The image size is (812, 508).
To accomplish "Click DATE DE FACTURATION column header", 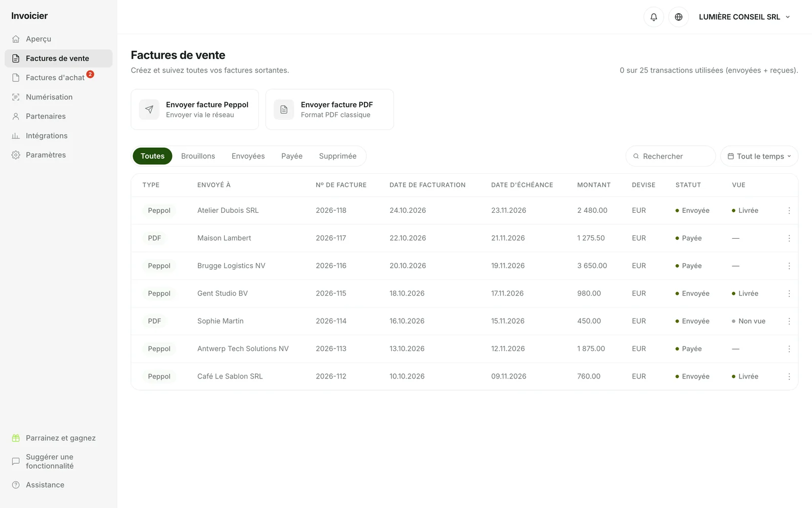I will coord(427,185).
